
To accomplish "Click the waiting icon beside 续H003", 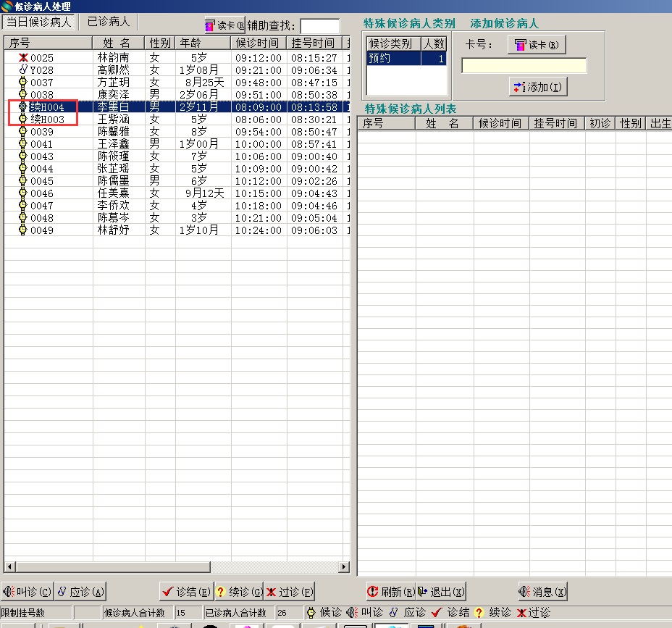I will [x=23, y=119].
